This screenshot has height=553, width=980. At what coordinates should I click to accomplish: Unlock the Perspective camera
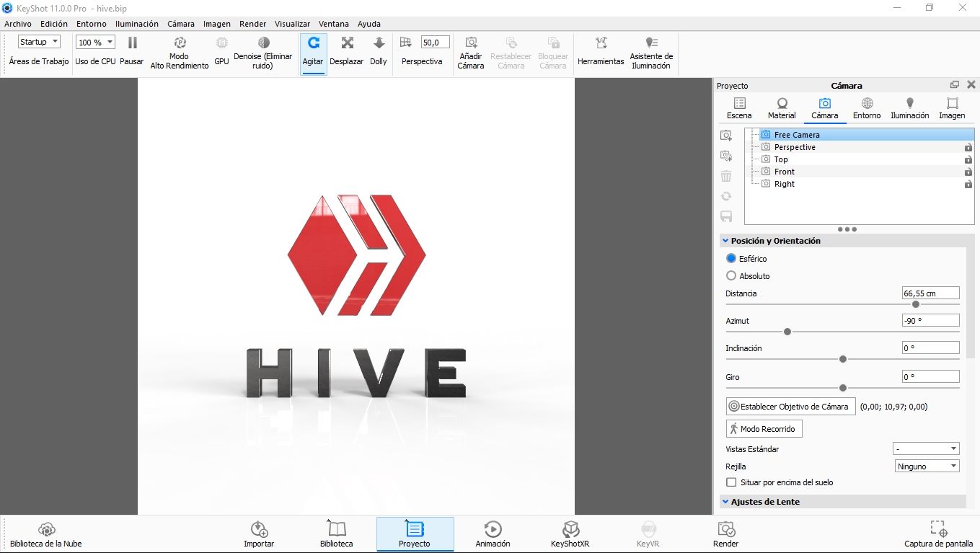tap(968, 148)
